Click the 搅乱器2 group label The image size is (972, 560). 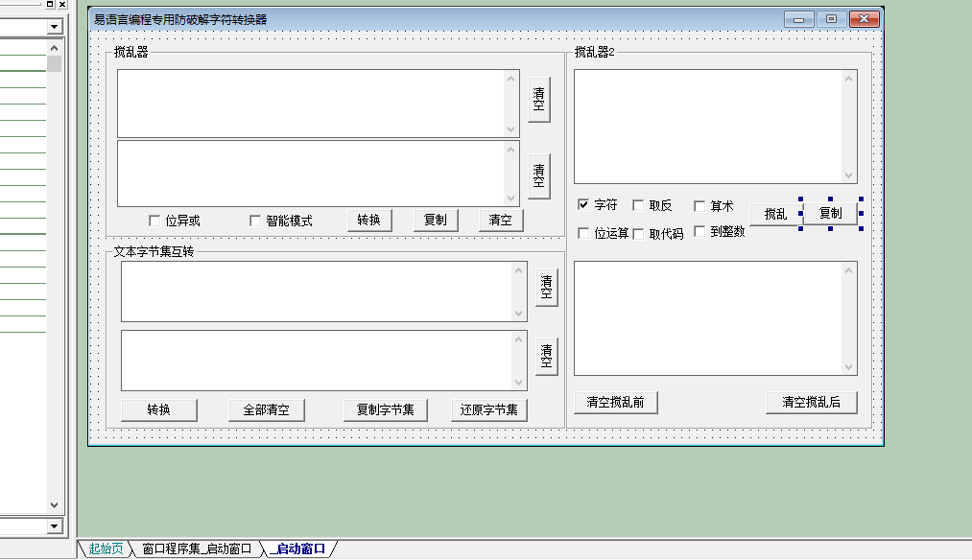pos(595,53)
